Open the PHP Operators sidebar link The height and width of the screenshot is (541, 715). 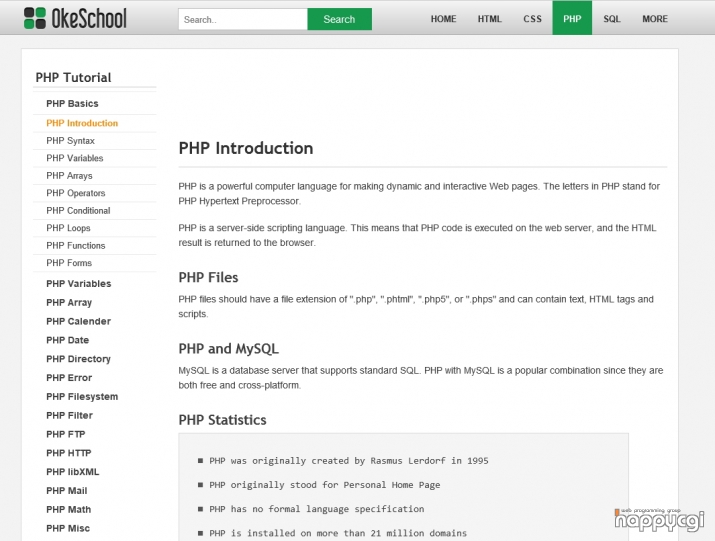click(x=76, y=193)
